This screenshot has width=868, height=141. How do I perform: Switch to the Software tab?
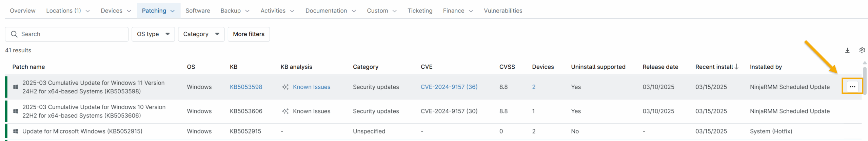198,11
